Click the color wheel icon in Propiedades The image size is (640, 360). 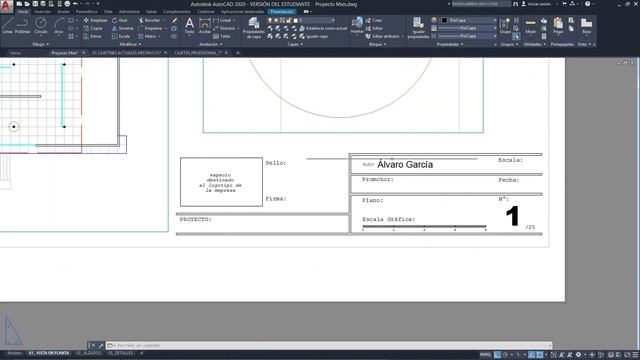coord(434,20)
